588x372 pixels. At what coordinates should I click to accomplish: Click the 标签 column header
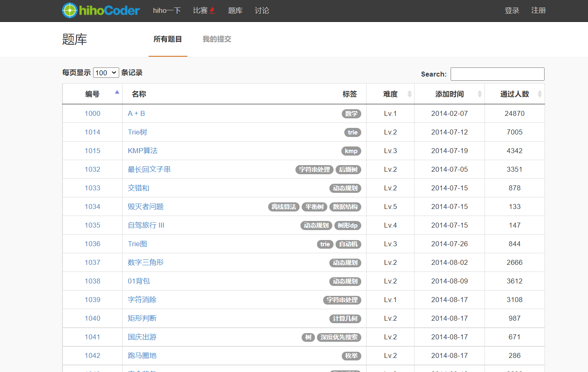[350, 94]
